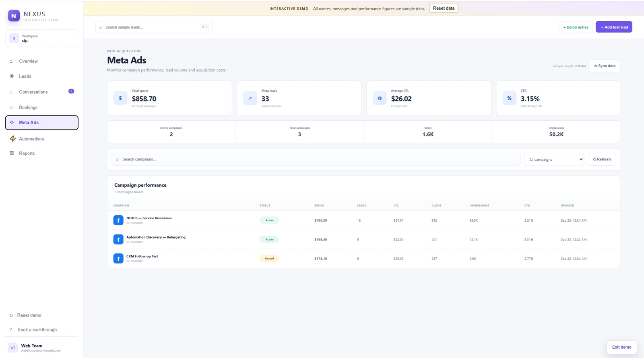Click the Book a walkthrough question icon

(11, 330)
